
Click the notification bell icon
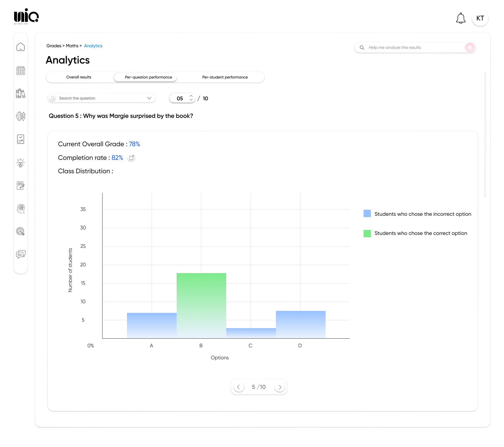coord(461,18)
